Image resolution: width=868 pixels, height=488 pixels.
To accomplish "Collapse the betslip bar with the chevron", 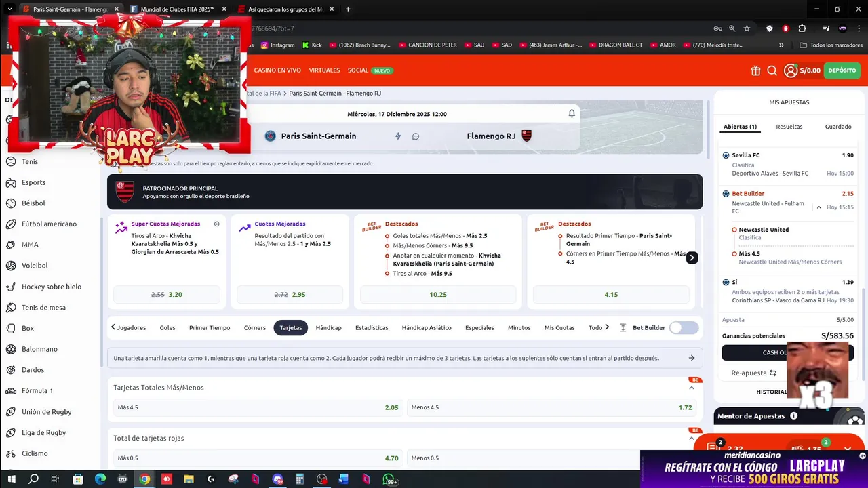I will point(848,449).
